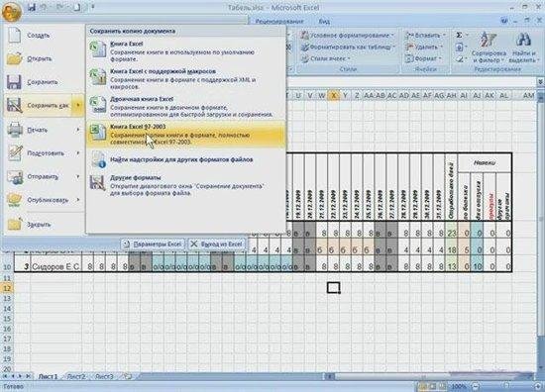Click the zoom out minus button
Viewport: 545px width, 392px height.
(x=475, y=386)
